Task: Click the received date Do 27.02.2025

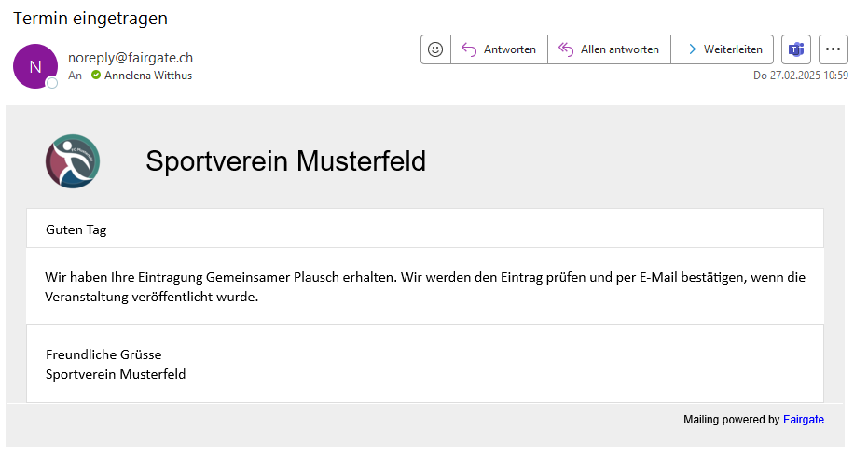Action: (x=800, y=76)
